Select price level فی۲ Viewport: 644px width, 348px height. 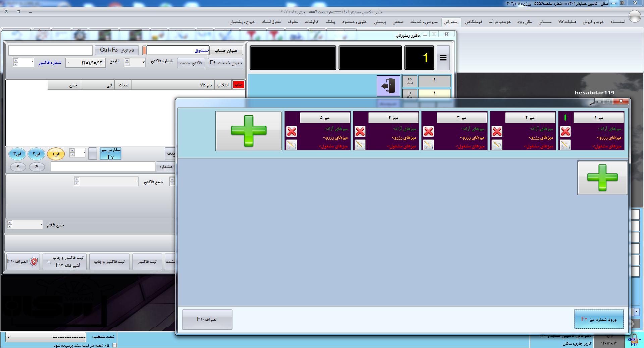pyautogui.click(x=37, y=154)
